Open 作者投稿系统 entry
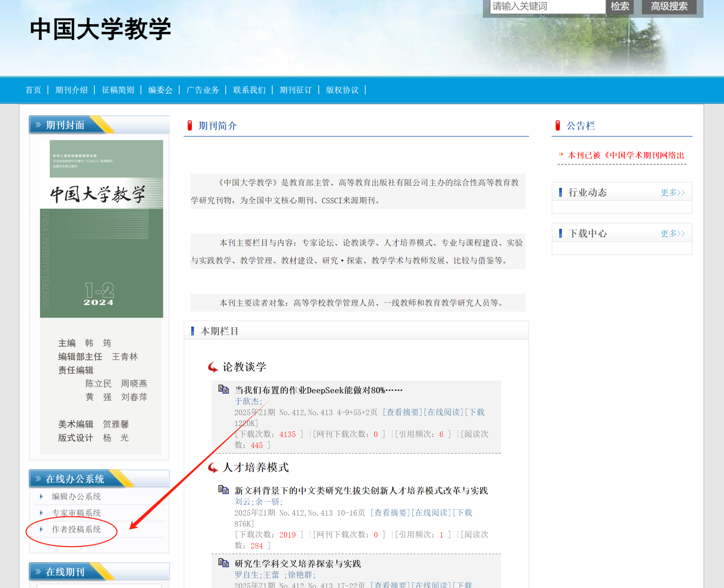This screenshot has width=724, height=588. click(x=76, y=529)
